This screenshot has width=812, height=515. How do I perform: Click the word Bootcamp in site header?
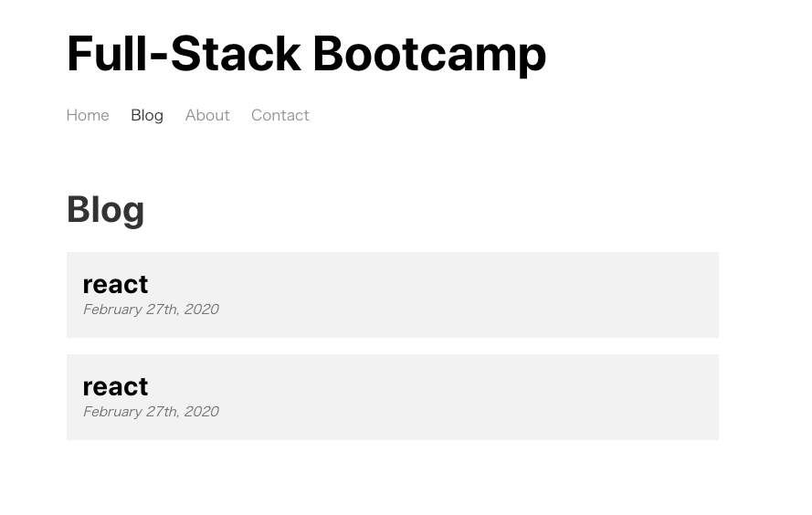coord(429,55)
